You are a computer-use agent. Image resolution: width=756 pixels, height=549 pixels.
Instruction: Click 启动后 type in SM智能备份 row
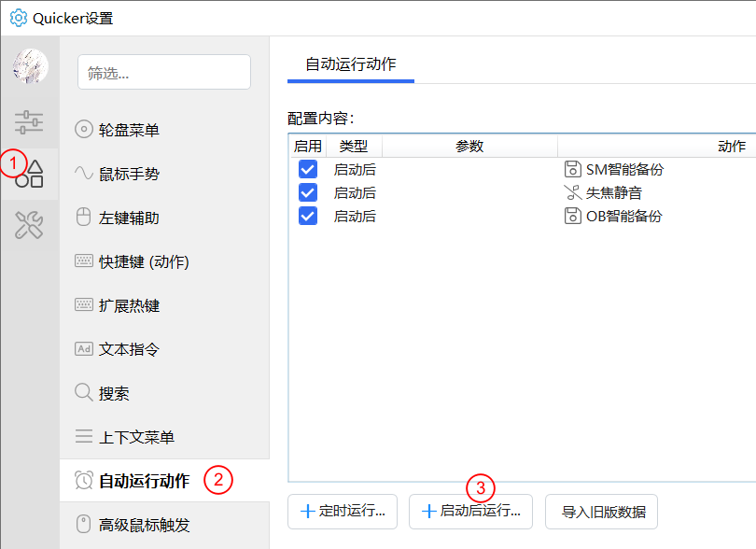tap(355, 169)
